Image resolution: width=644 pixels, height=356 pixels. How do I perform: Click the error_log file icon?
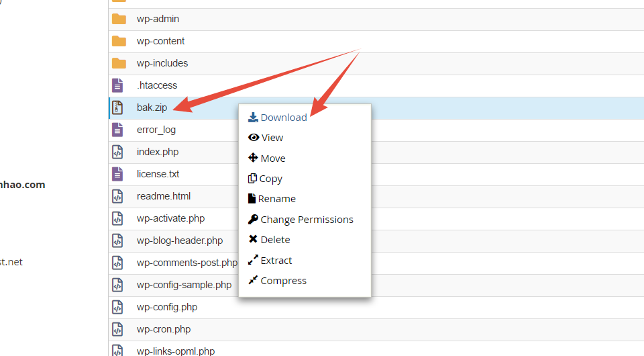pos(117,130)
